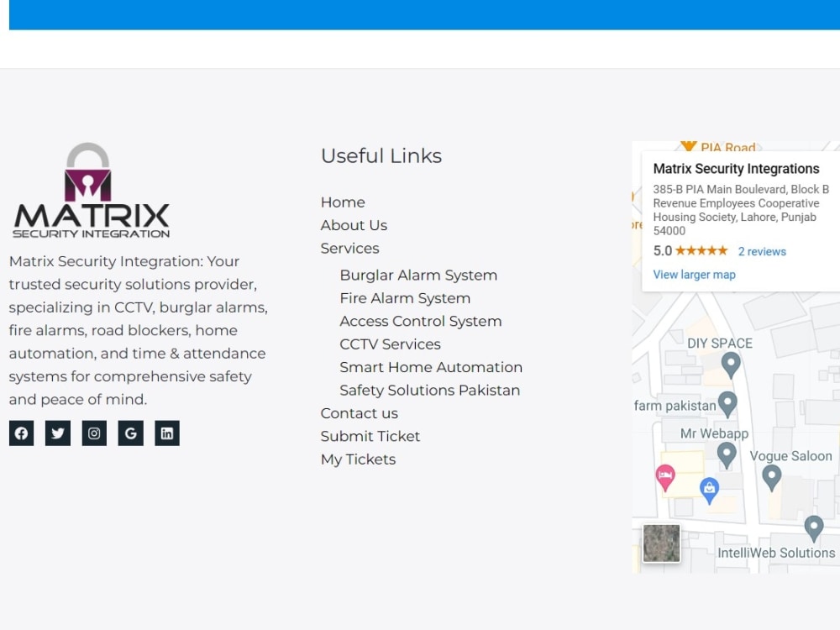840x630 pixels.
Task: Click View larger map link
Action: coord(695,275)
